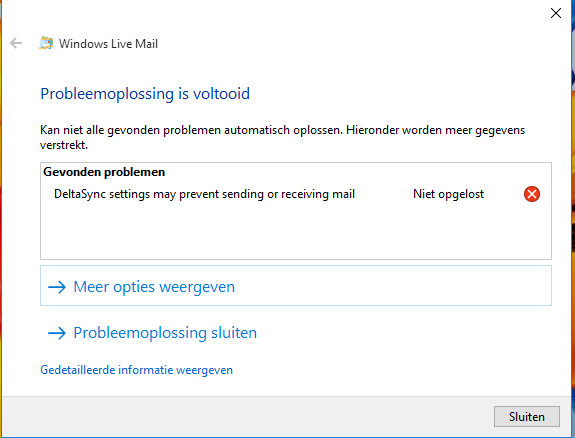Click the arrow beside Probleemoplossing sluiten
This screenshot has width=575, height=438.
[57, 333]
